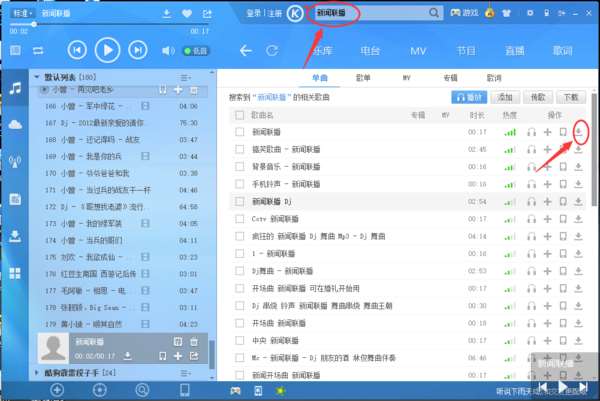The height and width of the screenshot is (401, 600).
Task: Focus the 新闻联播 search input field
Action: coord(371,13)
